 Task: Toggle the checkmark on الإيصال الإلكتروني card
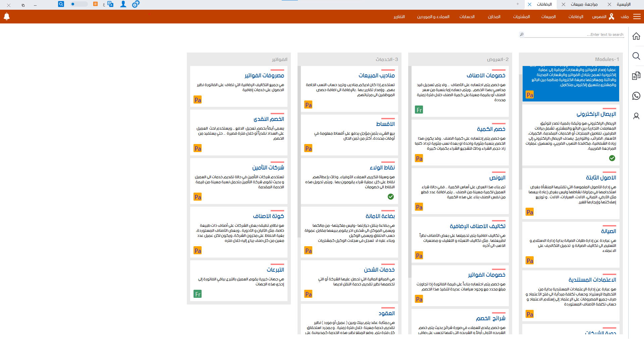612,158
